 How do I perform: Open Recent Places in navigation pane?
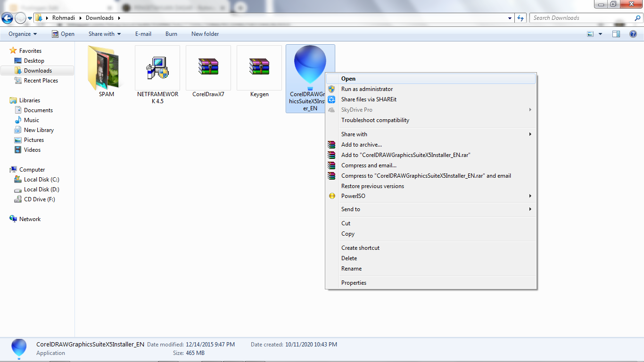pyautogui.click(x=41, y=81)
